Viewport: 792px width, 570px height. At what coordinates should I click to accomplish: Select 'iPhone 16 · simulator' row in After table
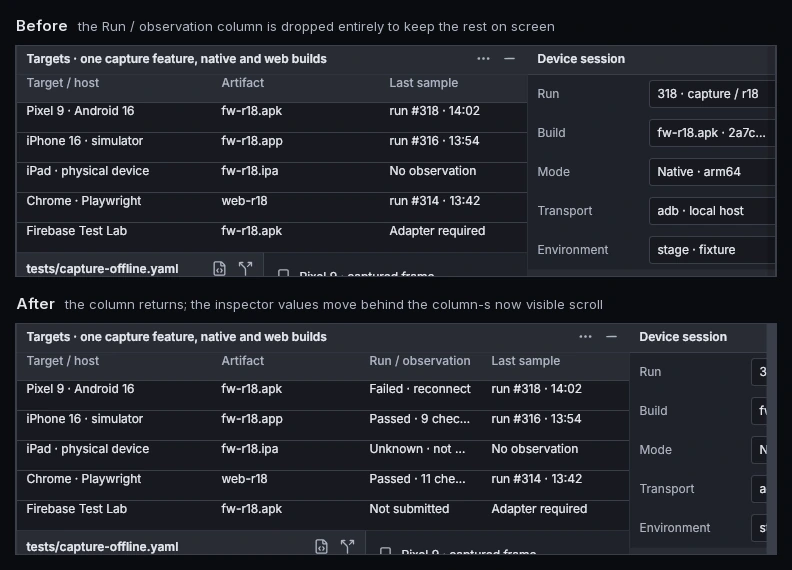point(323,425)
